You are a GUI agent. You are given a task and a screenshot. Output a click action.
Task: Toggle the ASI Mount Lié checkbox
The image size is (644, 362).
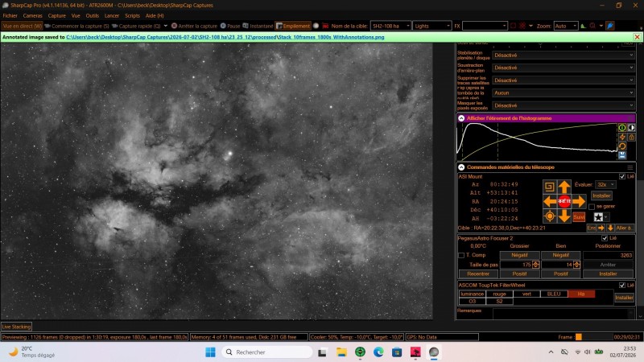point(621,176)
